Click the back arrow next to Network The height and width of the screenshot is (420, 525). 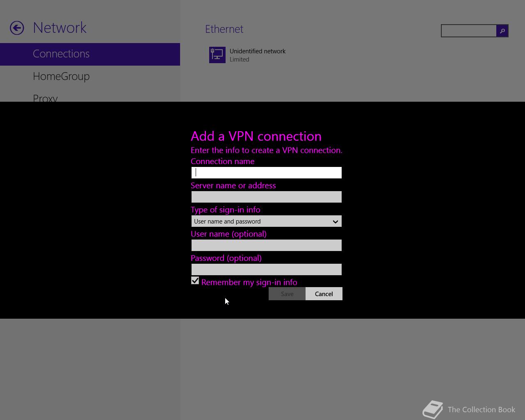(x=17, y=28)
